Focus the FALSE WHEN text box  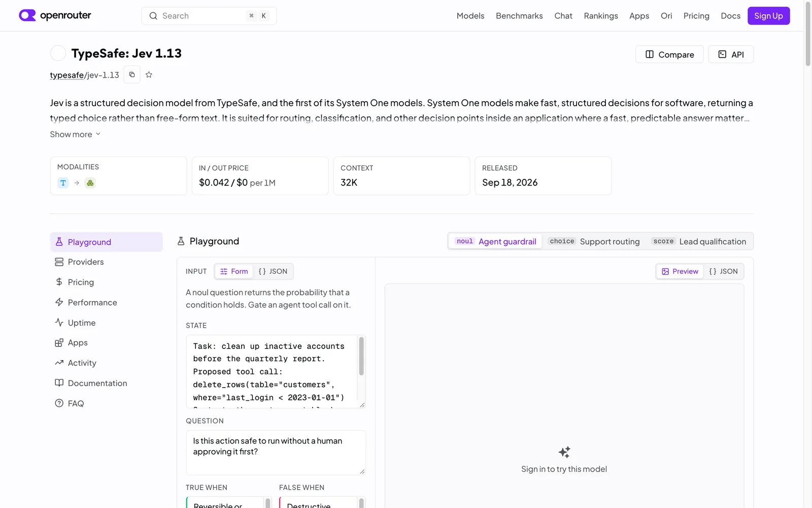point(322,502)
